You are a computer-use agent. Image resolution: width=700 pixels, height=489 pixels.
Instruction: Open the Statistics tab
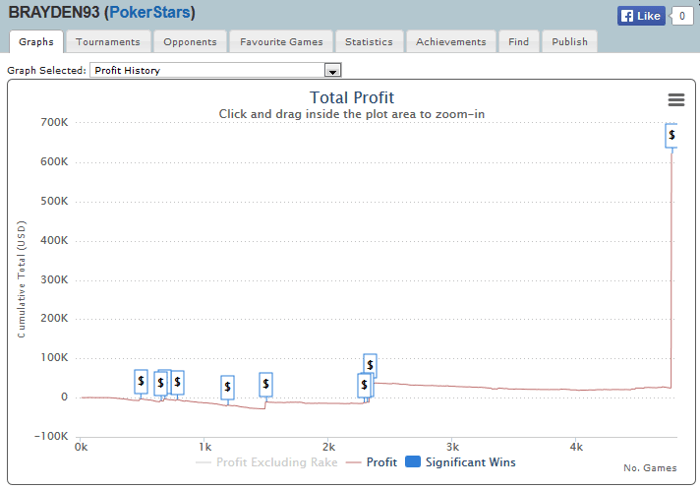point(369,42)
